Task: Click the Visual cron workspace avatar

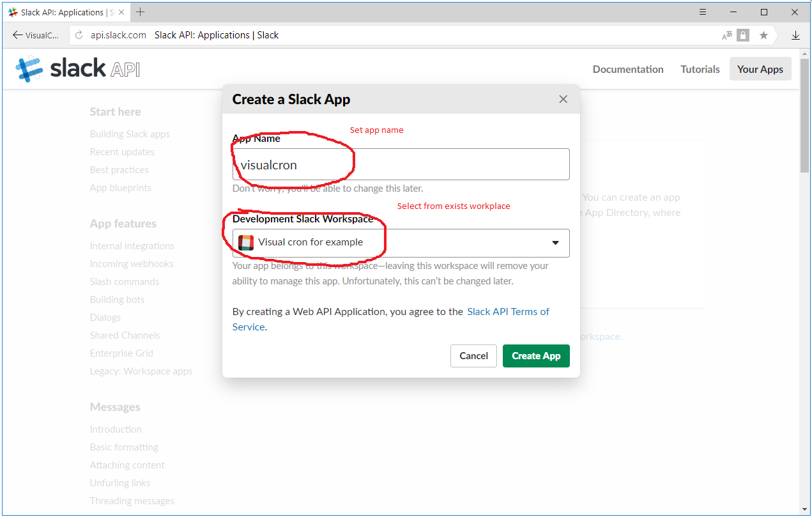Action: (247, 243)
